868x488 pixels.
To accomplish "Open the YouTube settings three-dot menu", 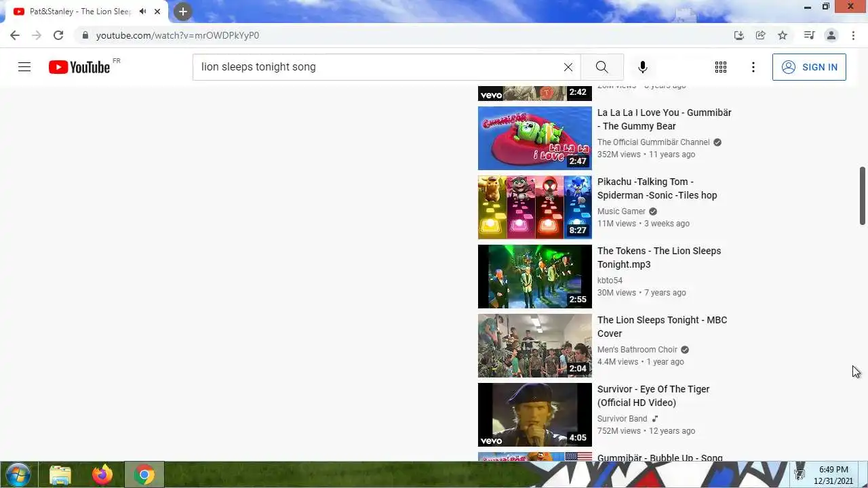I will 753,67.
